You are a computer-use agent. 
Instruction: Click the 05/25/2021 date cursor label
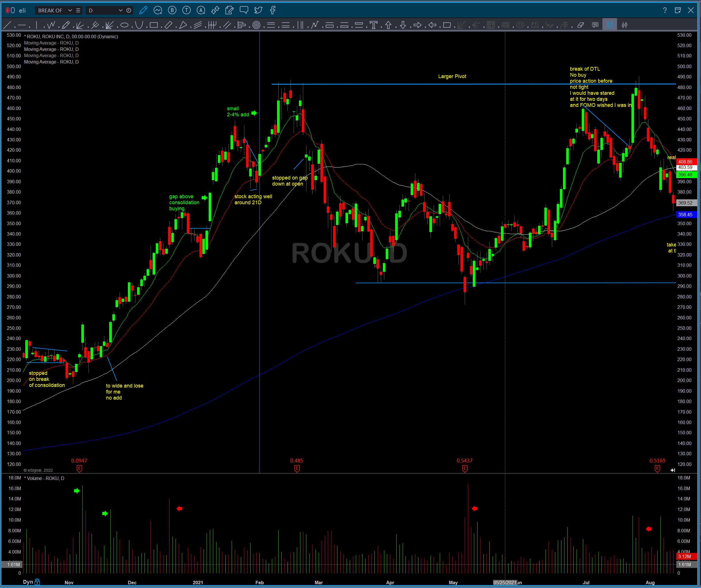pos(505,583)
